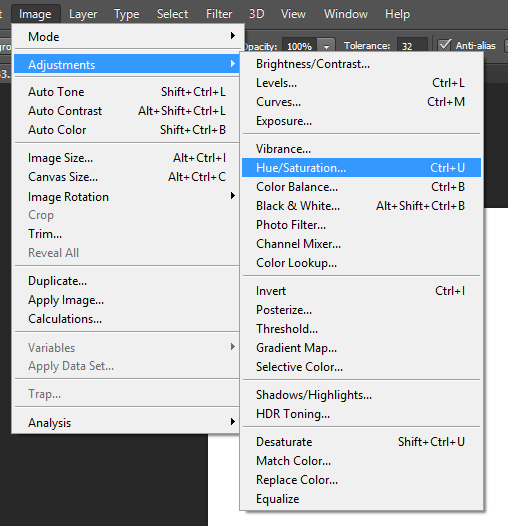The height and width of the screenshot is (526, 508).
Task: Select Gradient Map adjustment
Action: [361, 348]
